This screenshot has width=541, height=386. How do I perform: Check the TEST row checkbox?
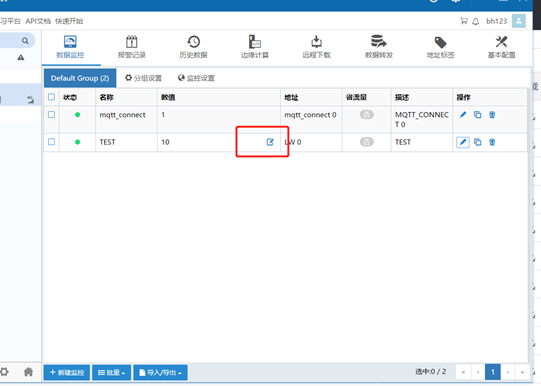tap(51, 142)
